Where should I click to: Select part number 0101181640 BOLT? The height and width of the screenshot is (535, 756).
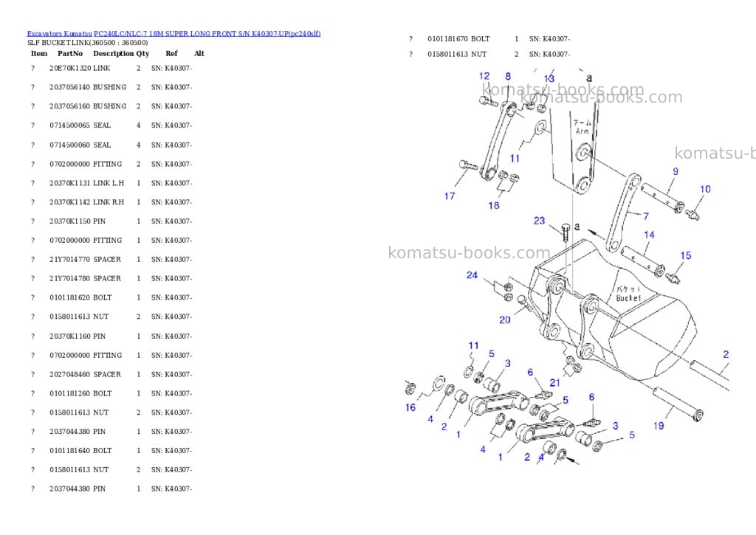point(80,451)
